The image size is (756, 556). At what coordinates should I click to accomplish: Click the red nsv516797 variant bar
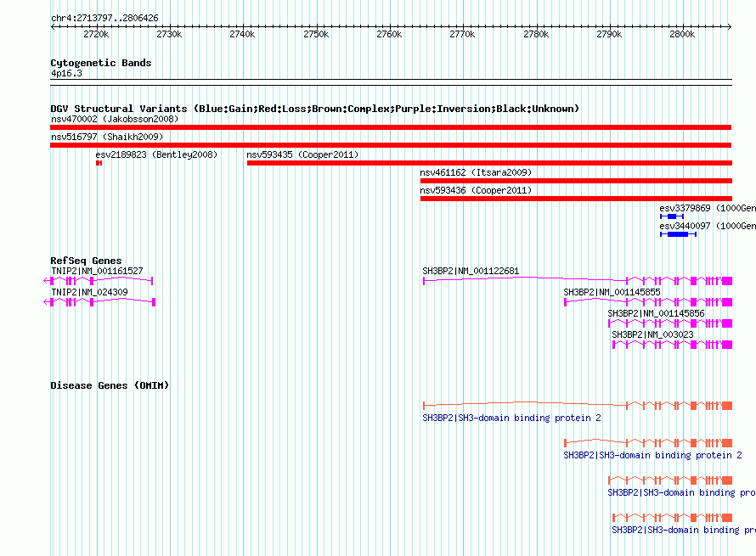tap(391, 145)
